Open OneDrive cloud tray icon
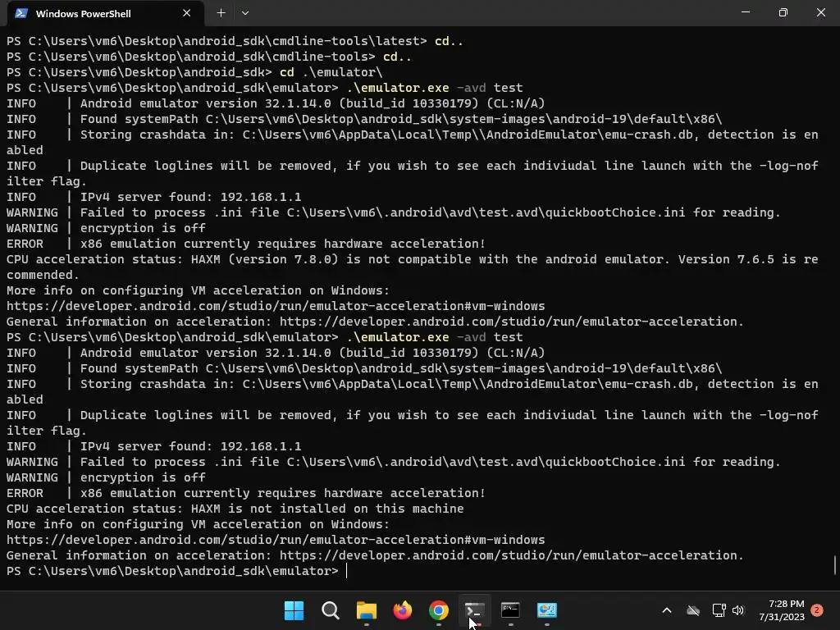840x630 pixels. 693,610
